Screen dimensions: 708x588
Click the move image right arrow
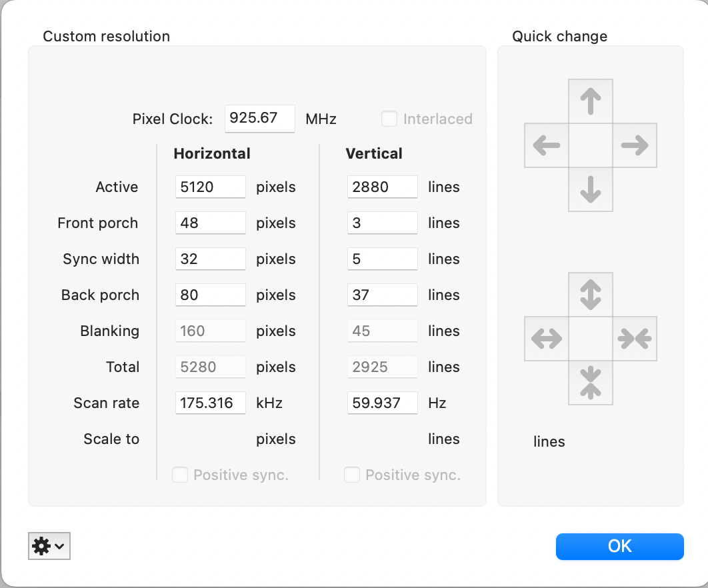point(634,145)
